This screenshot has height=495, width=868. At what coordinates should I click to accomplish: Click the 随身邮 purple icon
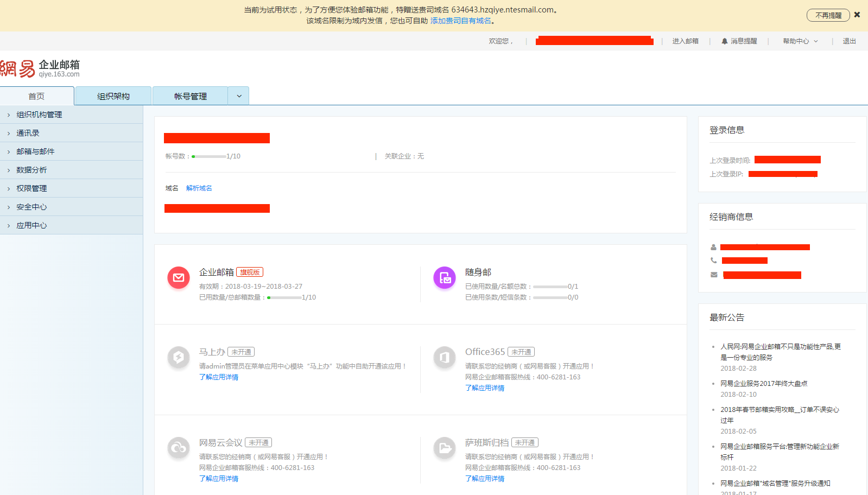point(445,278)
